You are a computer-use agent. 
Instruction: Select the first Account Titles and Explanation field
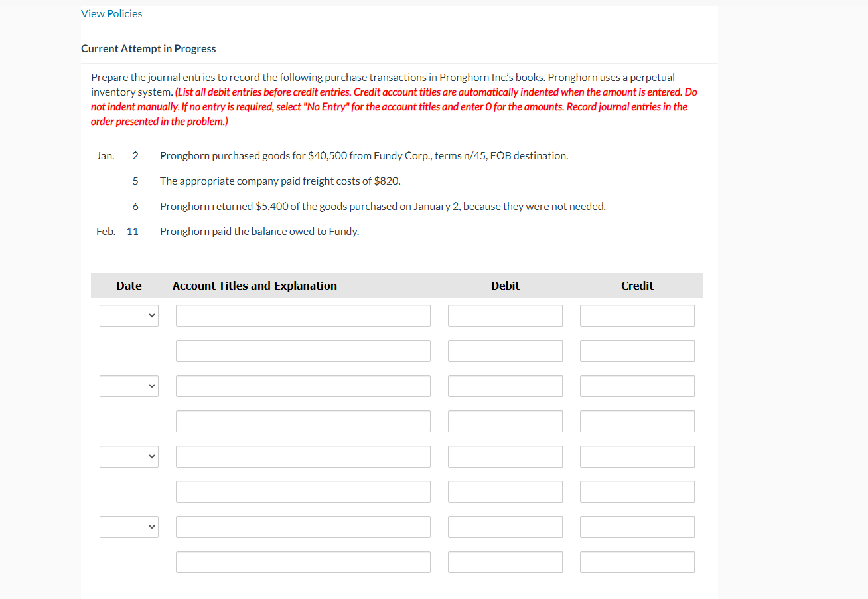point(303,315)
